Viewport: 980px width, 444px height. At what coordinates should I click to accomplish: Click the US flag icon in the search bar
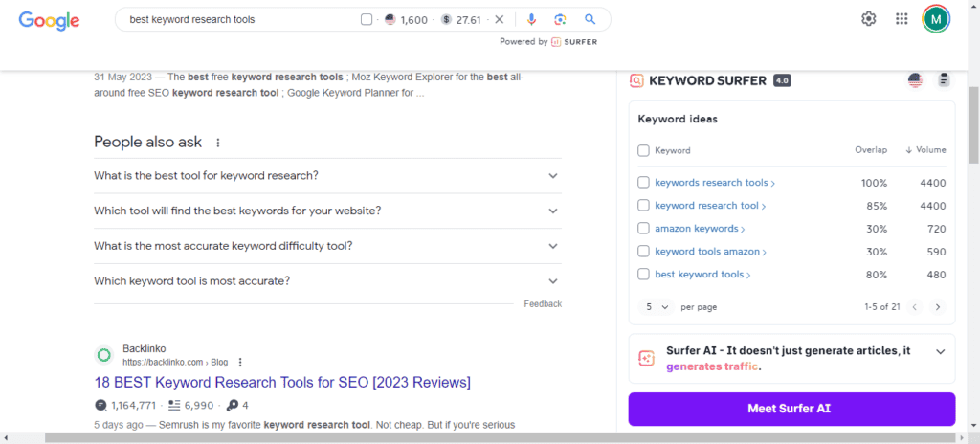[390, 19]
